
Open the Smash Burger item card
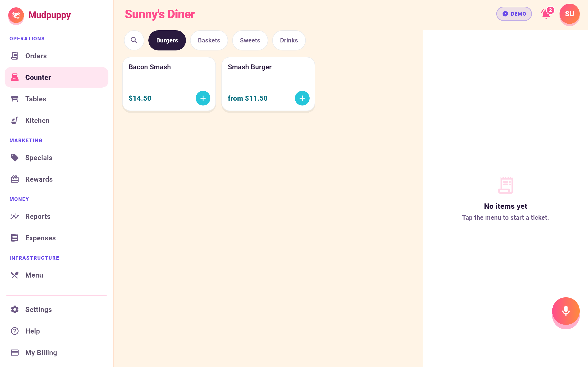click(268, 84)
